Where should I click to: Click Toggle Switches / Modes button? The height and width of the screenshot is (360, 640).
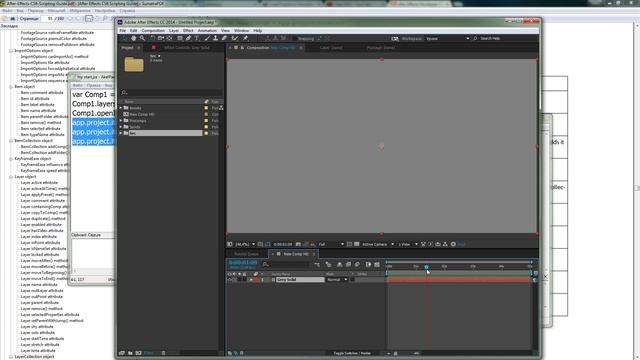(352, 353)
